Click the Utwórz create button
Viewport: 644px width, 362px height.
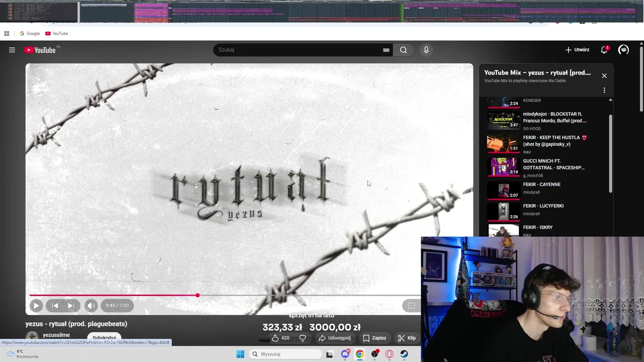coord(577,50)
